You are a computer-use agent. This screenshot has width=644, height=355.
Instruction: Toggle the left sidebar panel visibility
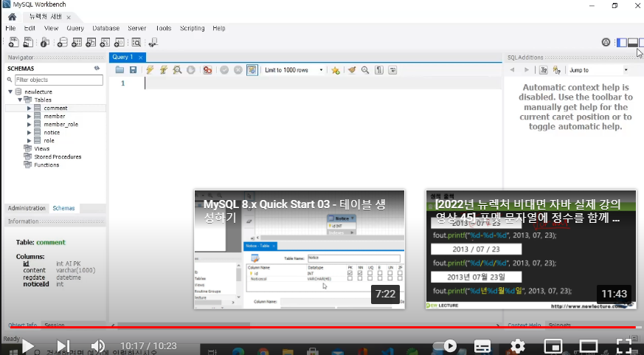pos(622,42)
